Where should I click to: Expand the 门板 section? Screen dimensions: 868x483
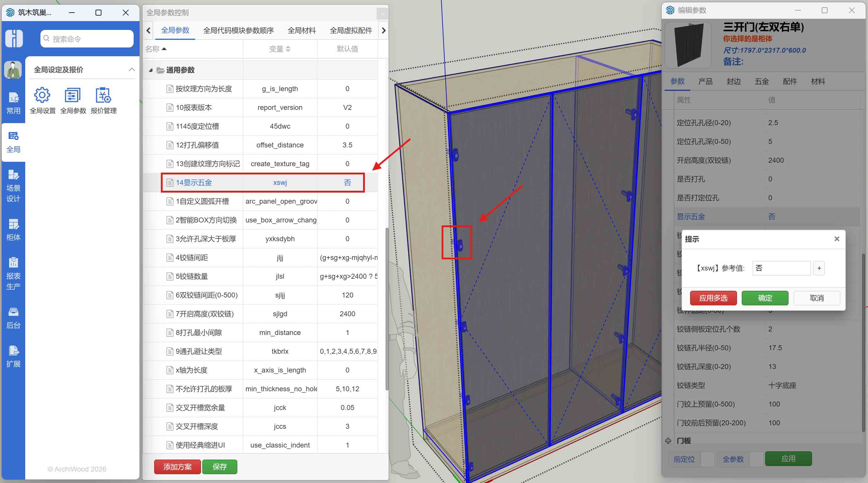coord(668,441)
